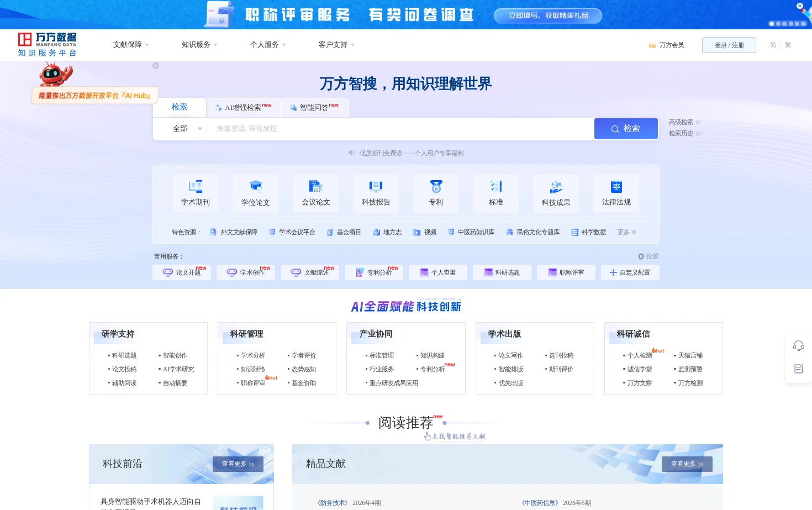Viewport: 812px width, 510px height.
Task: Expand the 个人服务 navigation menu
Action: 268,45
